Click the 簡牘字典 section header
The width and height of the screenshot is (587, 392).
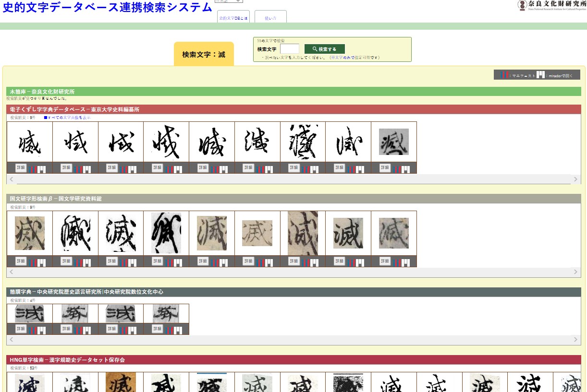click(x=293, y=292)
